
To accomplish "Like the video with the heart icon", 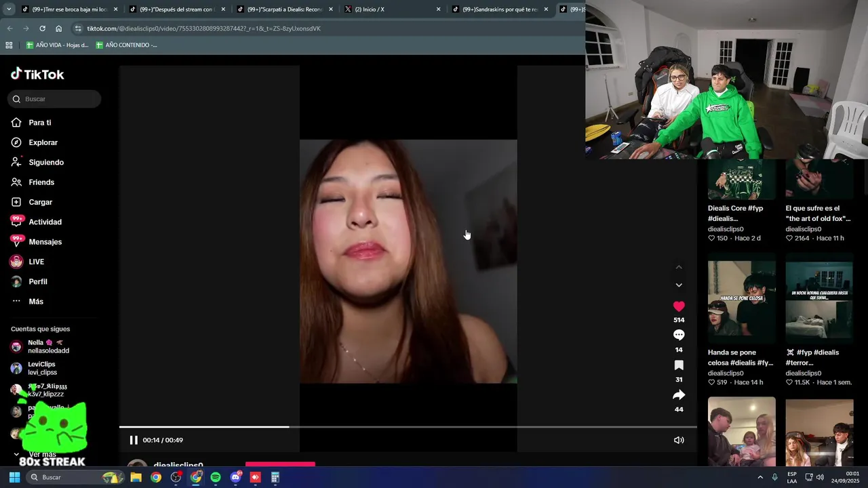I will pyautogui.click(x=679, y=306).
